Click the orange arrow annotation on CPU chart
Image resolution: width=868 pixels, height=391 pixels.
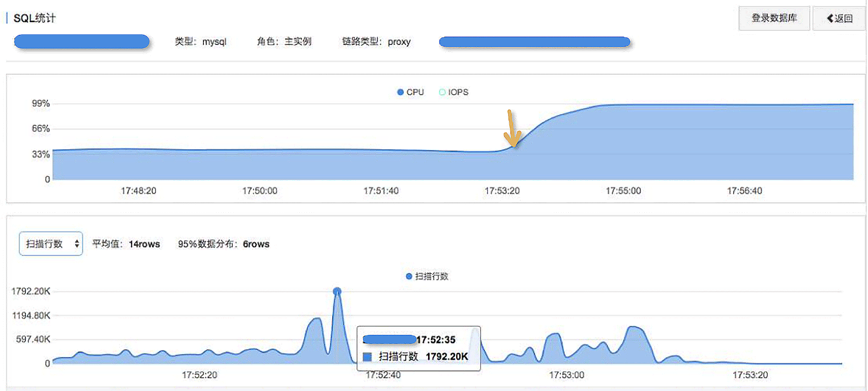(512, 129)
